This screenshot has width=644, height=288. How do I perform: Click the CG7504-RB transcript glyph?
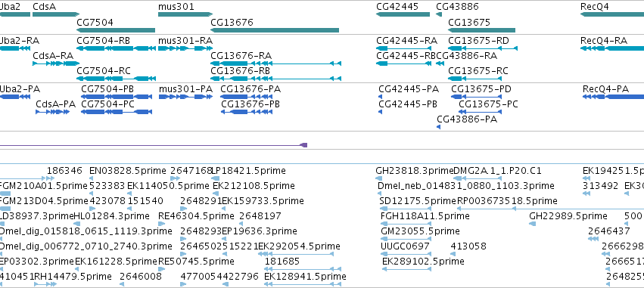coord(117,48)
